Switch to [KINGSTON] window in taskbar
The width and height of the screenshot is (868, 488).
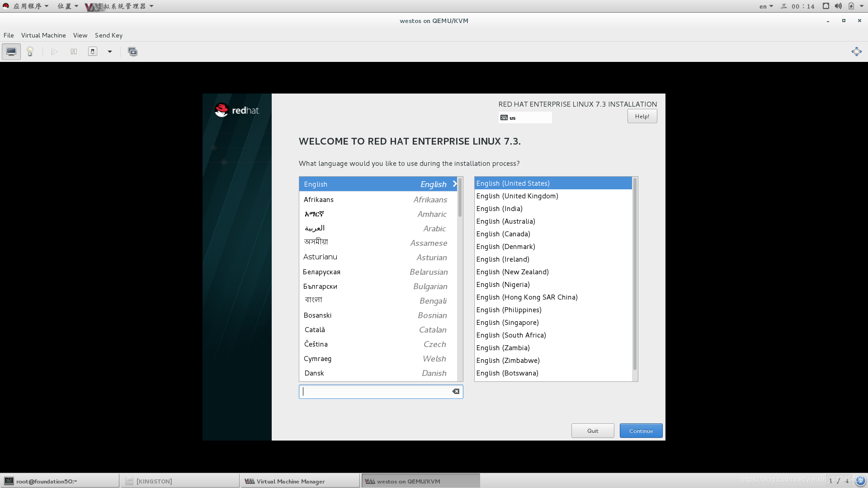180,481
